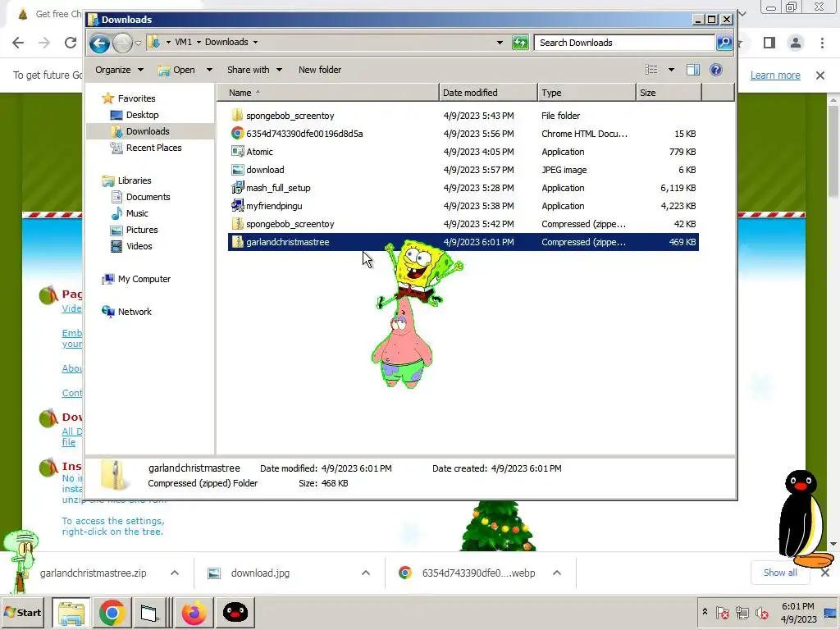Dismiss the Chrome info bar
The image size is (840, 630).
820,75
